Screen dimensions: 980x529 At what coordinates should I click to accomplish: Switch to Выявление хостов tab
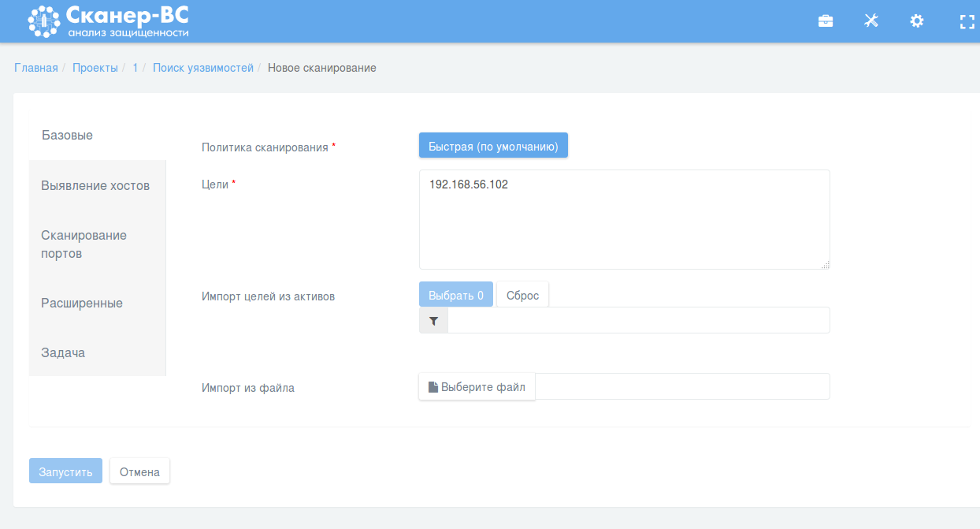tap(98, 185)
